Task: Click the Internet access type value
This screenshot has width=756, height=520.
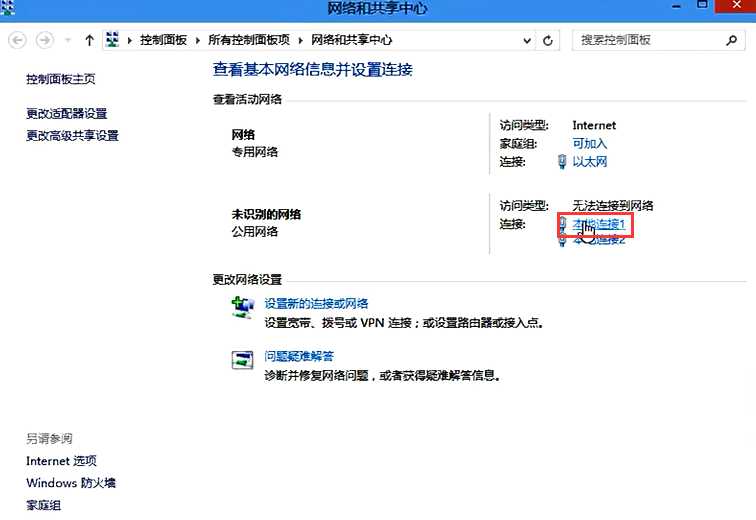Action: click(594, 126)
